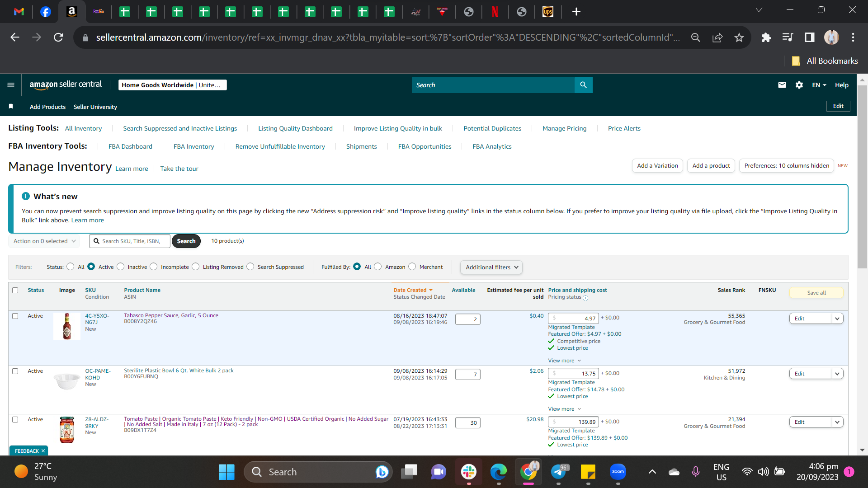
Task: Go back to previous page
Action: click(15, 38)
